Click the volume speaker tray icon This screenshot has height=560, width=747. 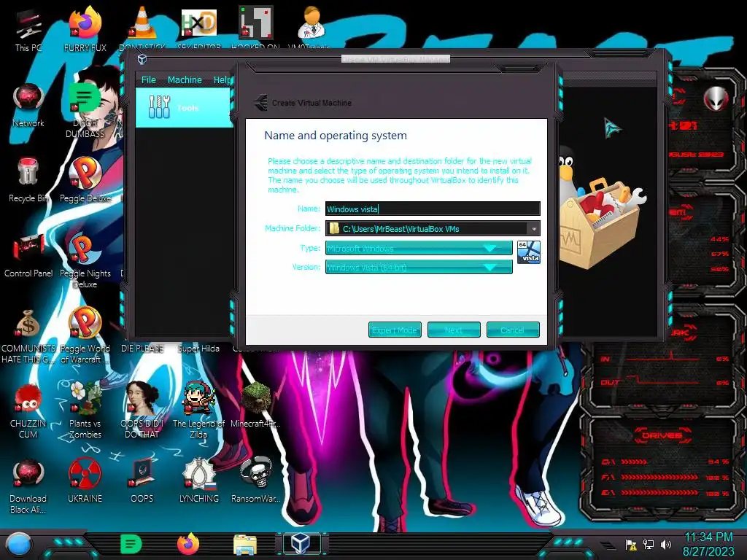tap(665, 545)
